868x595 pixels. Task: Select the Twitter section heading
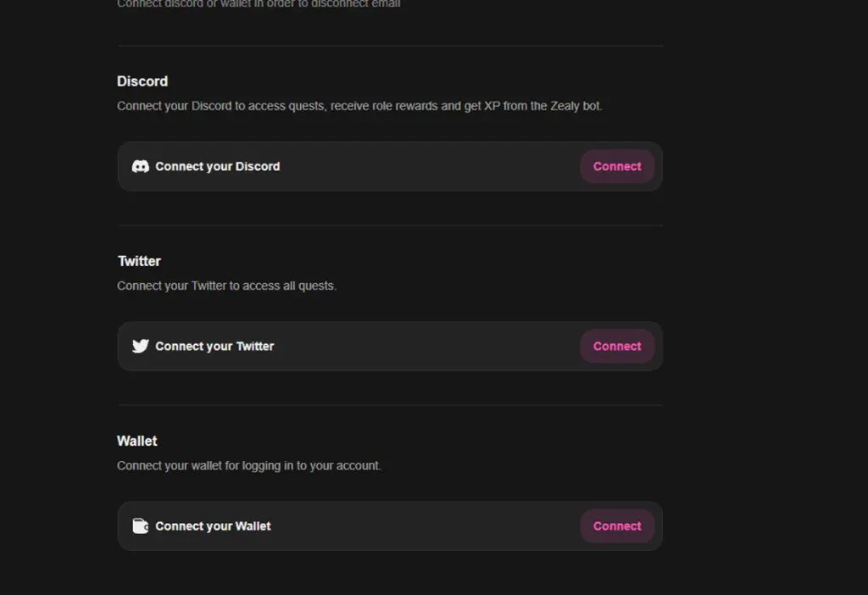(x=139, y=261)
